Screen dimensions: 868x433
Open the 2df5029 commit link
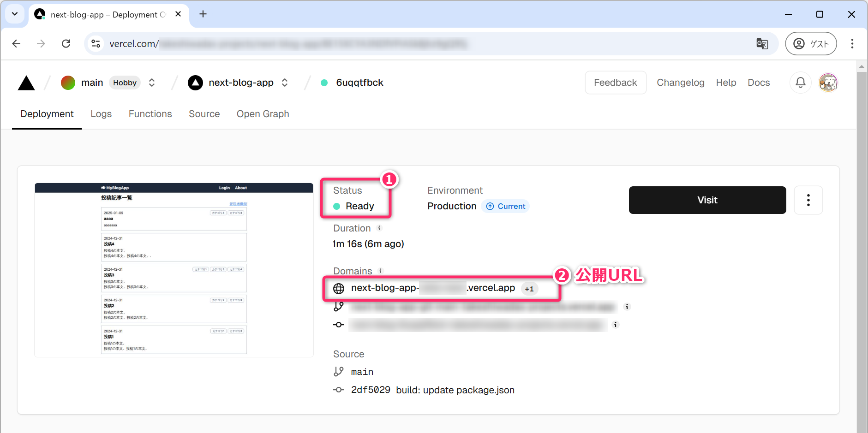pyautogui.click(x=371, y=390)
